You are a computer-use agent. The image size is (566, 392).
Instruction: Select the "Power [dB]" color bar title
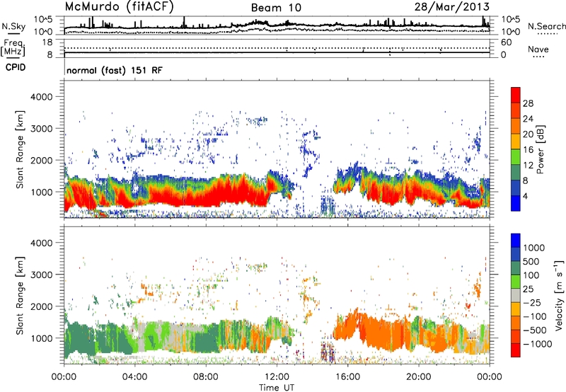tap(540, 149)
